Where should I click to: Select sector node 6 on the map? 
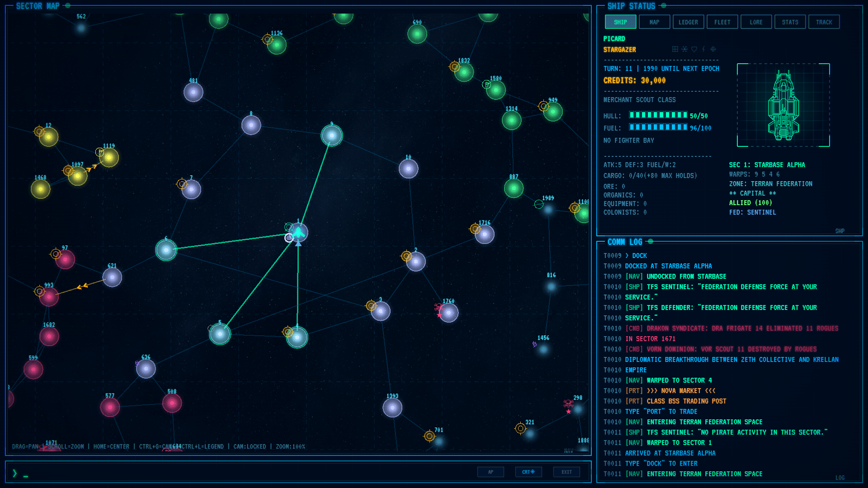tap(166, 249)
